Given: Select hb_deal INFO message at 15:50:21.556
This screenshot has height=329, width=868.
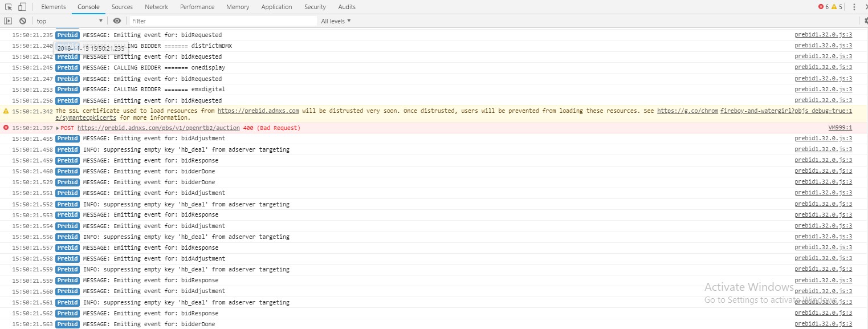Looking at the screenshot, I should (186, 237).
